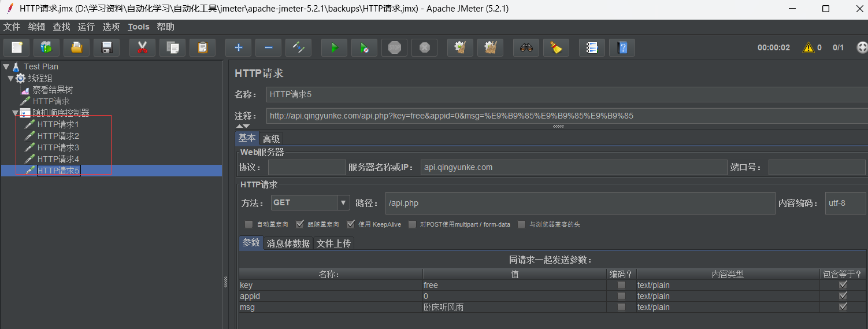Switch to the 高级 tab
This screenshot has width=868, height=329.
pyautogui.click(x=271, y=139)
